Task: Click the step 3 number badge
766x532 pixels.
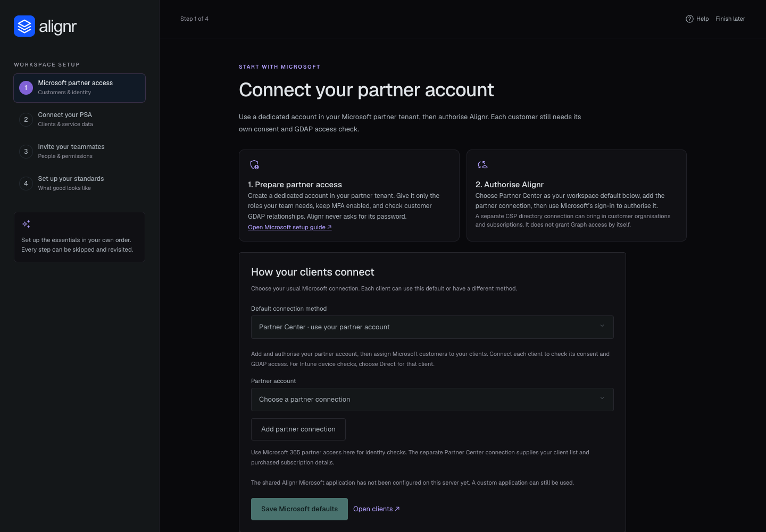Action: (26, 152)
